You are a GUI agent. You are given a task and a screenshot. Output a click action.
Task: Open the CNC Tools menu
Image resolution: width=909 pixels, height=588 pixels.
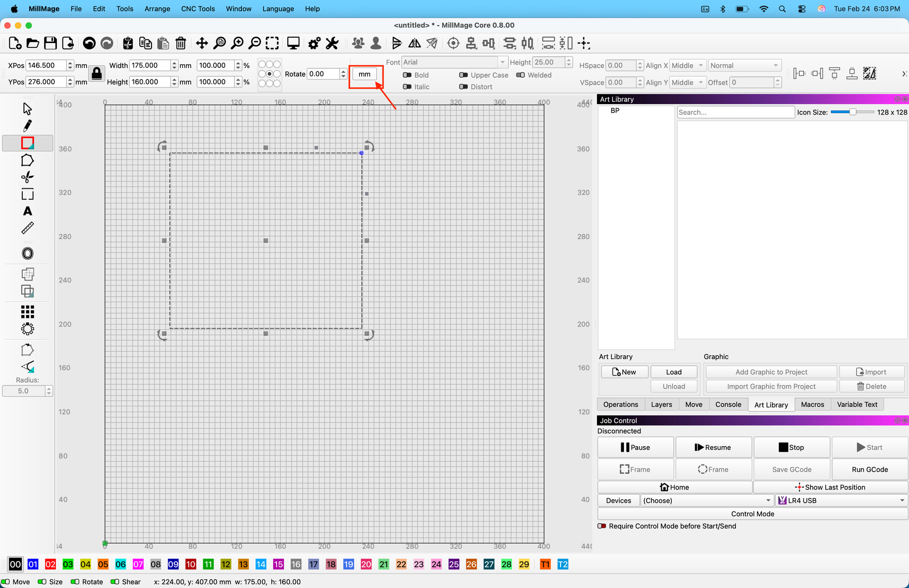pos(198,9)
